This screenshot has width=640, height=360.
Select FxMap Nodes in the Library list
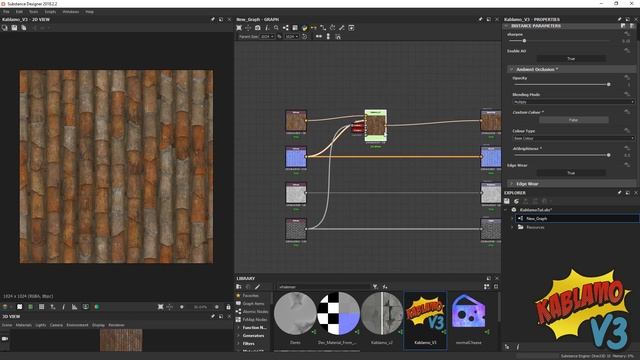[255, 320]
